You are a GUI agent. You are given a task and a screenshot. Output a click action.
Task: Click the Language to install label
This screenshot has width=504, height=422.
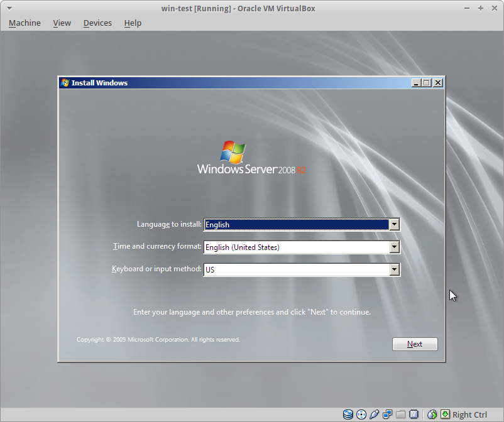click(x=169, y=224)
